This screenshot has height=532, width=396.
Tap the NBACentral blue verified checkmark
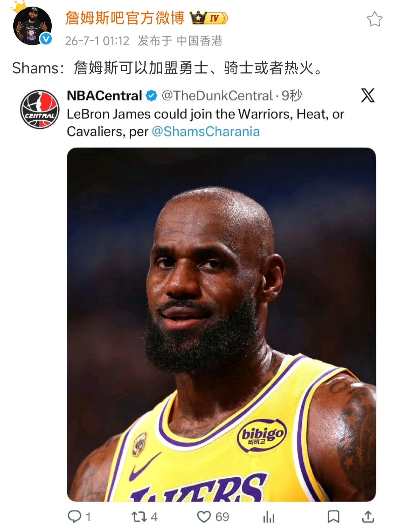[x=151, y=96]
